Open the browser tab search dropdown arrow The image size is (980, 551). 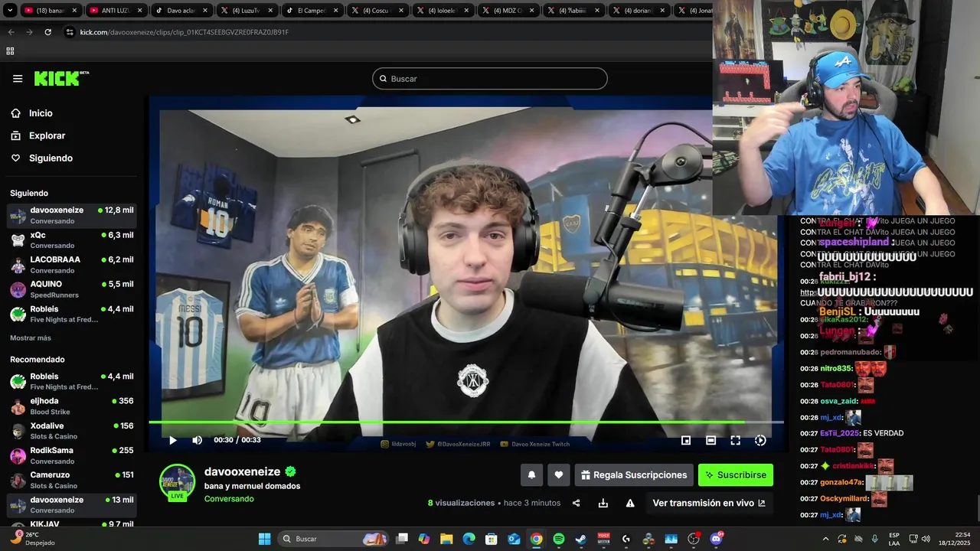point(10,11)
